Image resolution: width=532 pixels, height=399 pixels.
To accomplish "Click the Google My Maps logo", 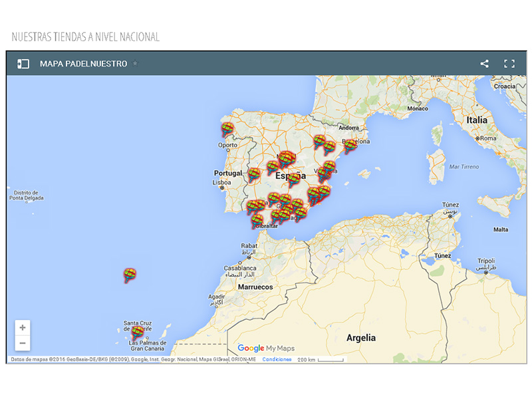I will point(265,348).
